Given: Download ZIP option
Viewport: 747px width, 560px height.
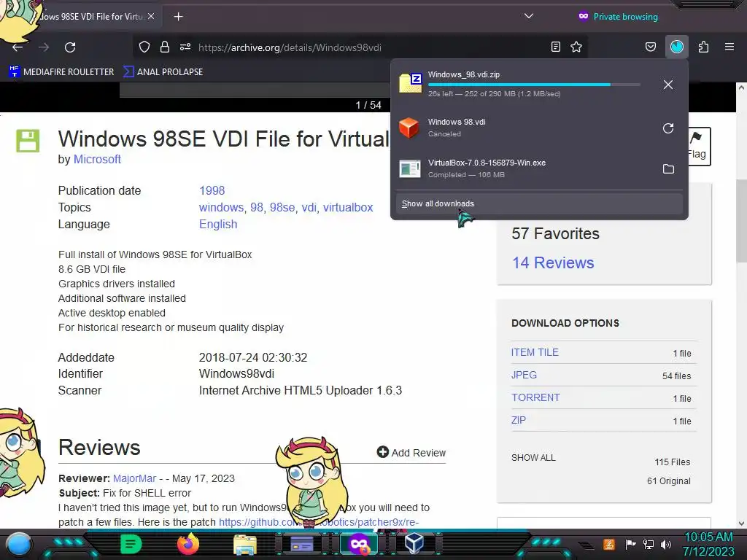Looking at the screenshot, I should (519, 420).
